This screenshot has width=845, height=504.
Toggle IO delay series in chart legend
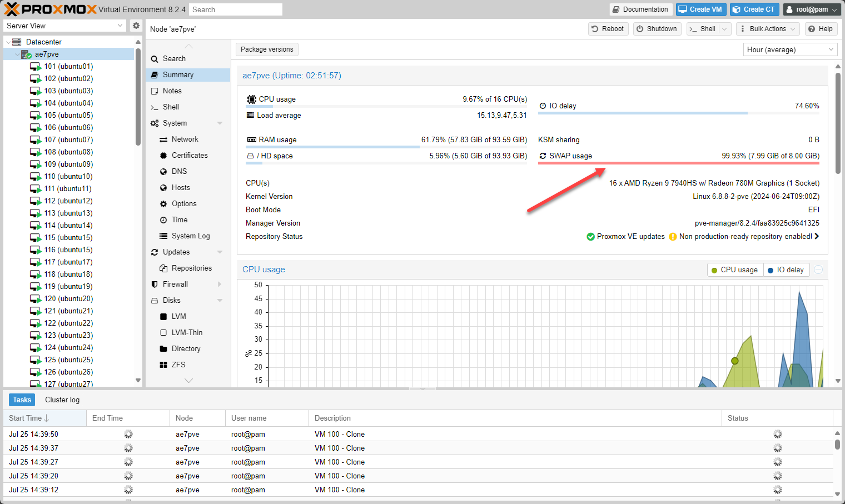(x=786, y=270)
